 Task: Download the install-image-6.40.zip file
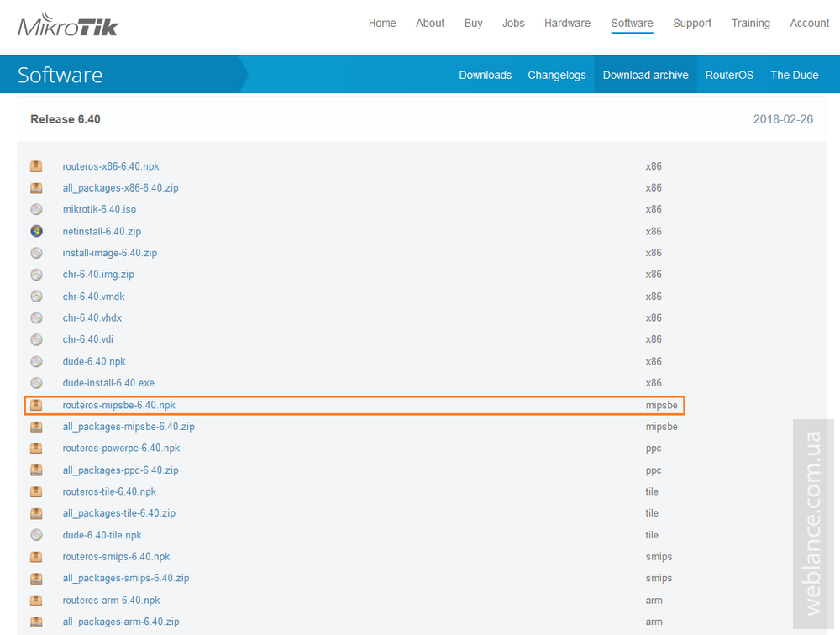click(109, 253)
